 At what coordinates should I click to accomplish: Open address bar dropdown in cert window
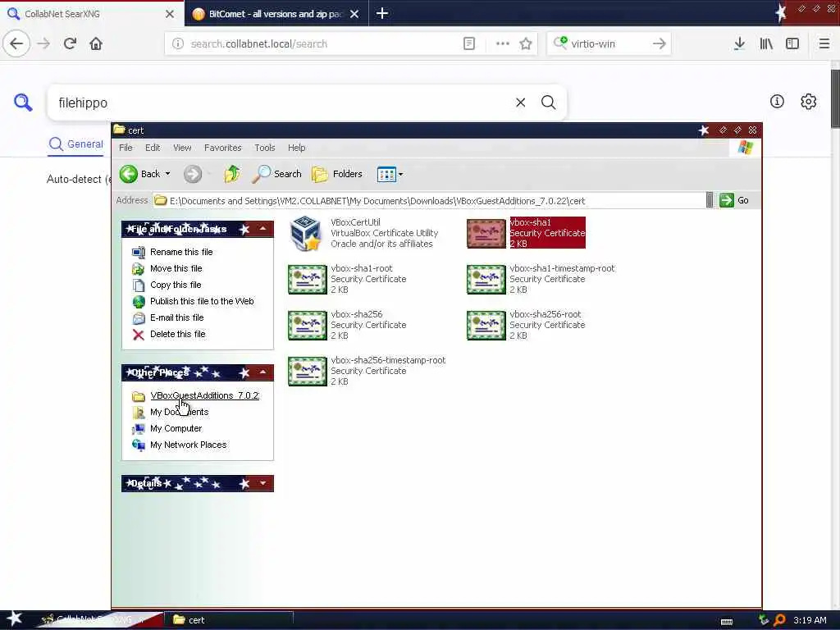(x=710, y=200)
